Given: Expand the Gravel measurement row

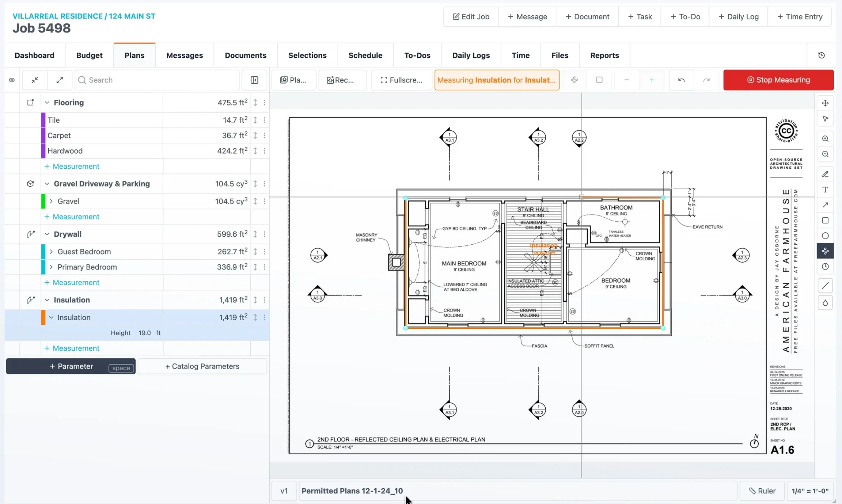Looking at the screenshot, I should pos(51,201).
